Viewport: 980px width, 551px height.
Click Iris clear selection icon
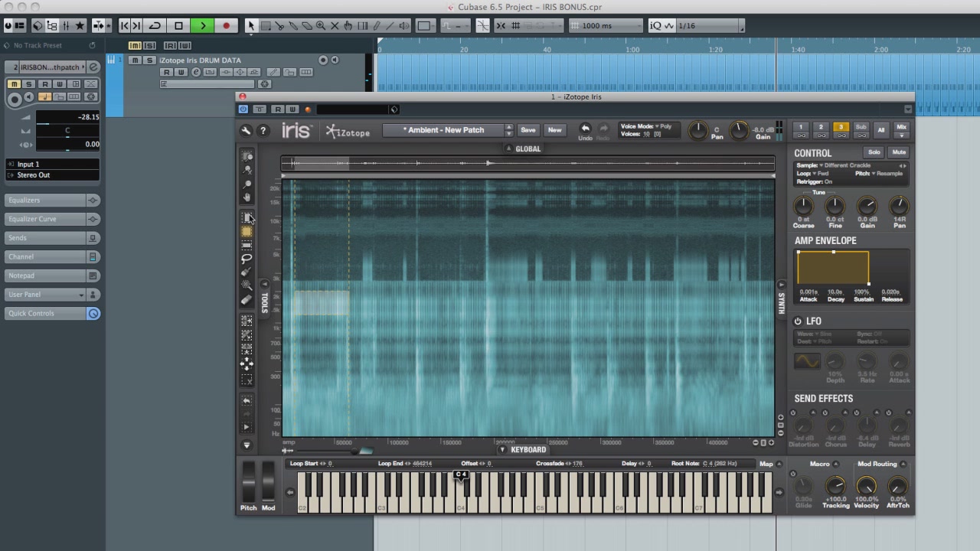247,380
